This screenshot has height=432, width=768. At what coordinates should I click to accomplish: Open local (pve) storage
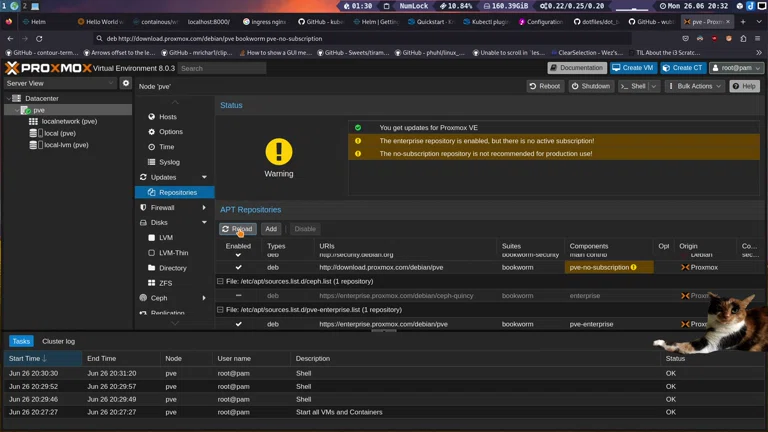click(60, 133)
